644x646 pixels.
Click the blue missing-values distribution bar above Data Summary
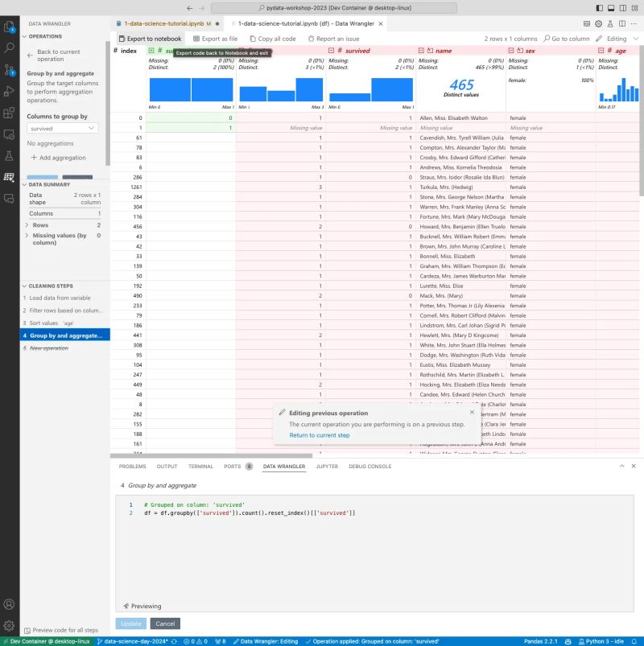point(42,176)
